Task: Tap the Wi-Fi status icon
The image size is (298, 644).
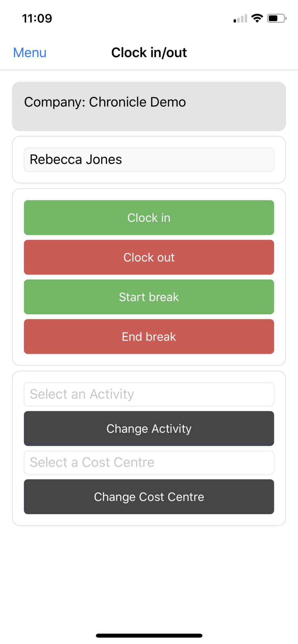Action: tap(257, 18)
